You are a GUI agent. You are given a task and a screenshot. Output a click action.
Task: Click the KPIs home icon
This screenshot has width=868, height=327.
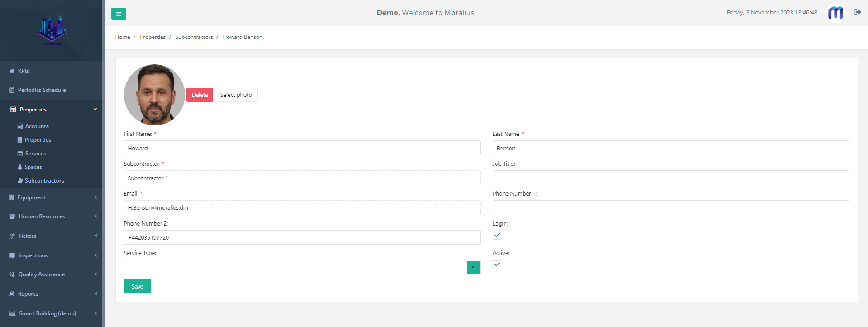point(12,71)
